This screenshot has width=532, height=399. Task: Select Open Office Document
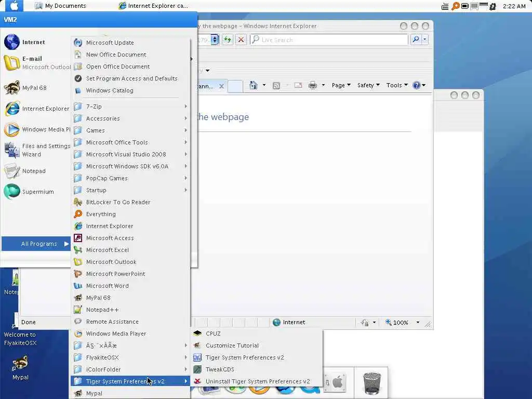(x=130, y=66)
